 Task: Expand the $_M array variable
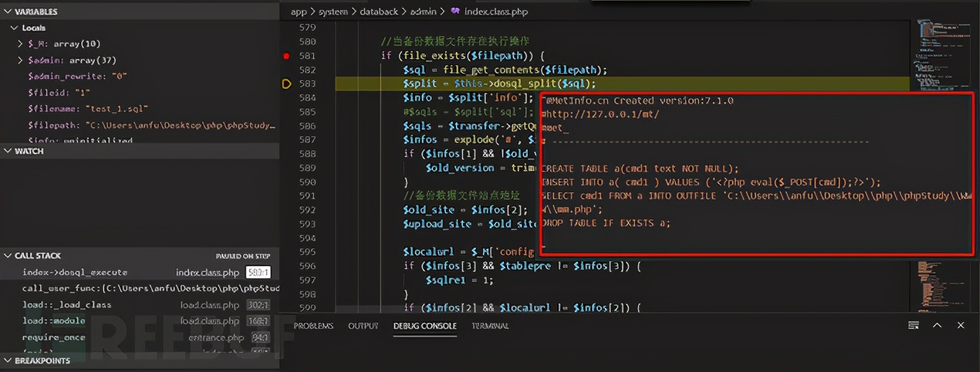(20, 44)
